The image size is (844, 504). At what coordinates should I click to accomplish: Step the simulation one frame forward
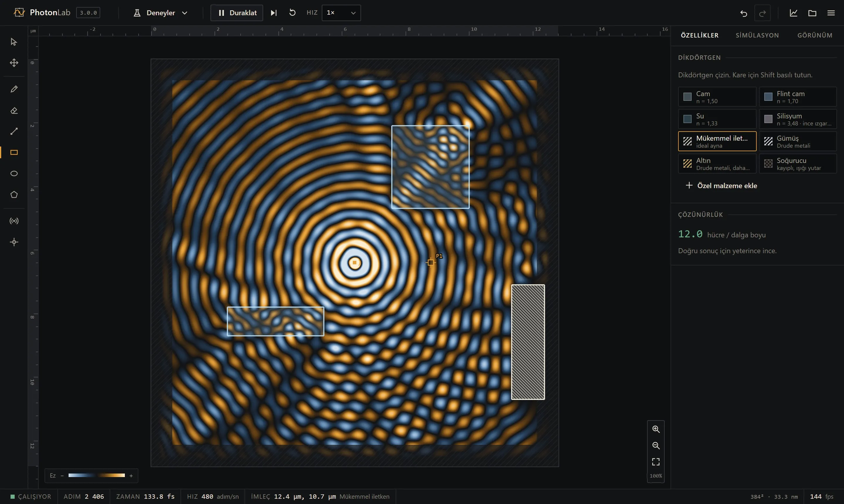tap(274, 13)
